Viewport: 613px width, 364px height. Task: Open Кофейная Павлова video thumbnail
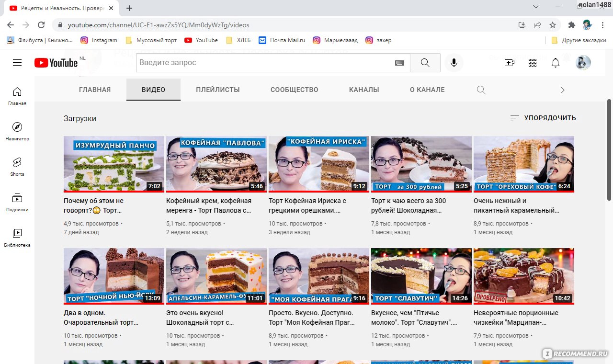point(216,164)
